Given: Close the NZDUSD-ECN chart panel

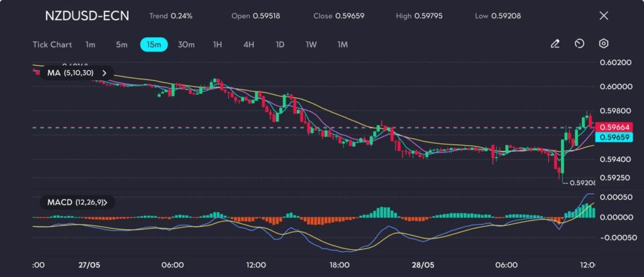Looking at the screenshot, I should 604,16.
